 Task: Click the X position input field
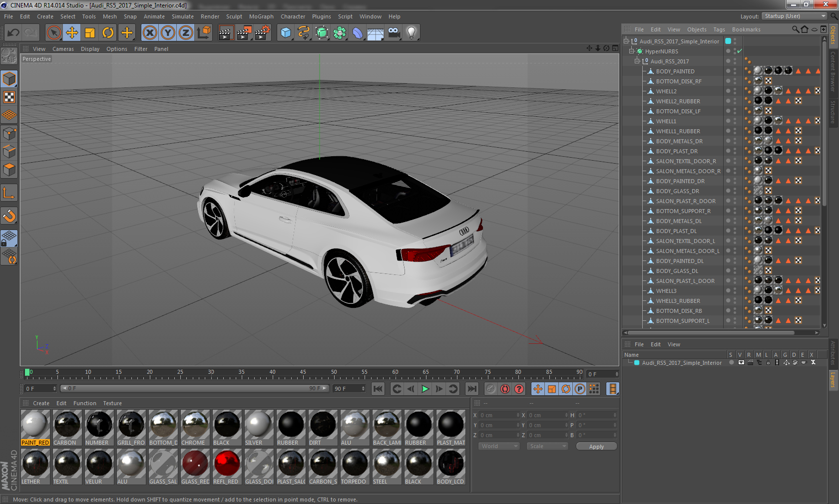(x=499, y=415)
